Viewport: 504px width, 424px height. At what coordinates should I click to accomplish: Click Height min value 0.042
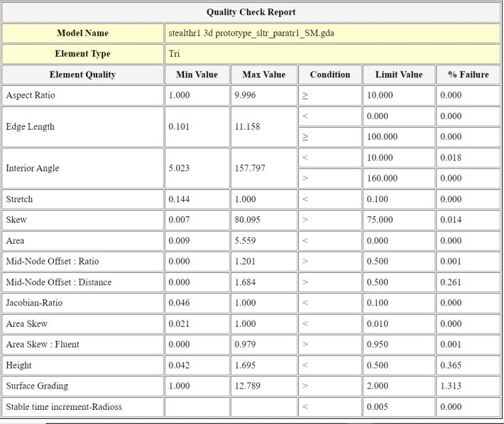(x=179, y=365)
